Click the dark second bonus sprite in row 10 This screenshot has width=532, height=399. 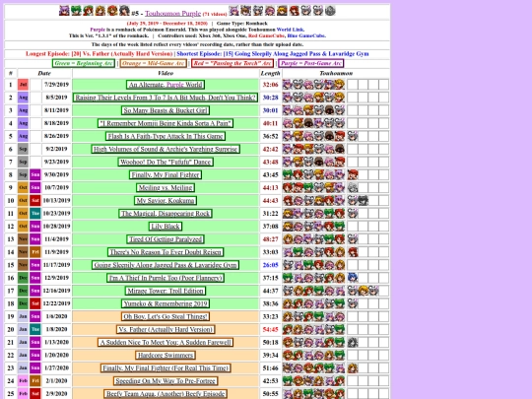pyautogui.click(x=364, y=201)
